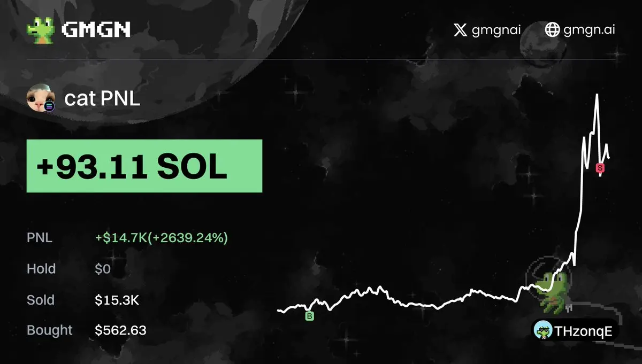This screenshot has height=364, width=642.
Task: Click the pixel frog astronaut mascot
Action: point(552,291)
